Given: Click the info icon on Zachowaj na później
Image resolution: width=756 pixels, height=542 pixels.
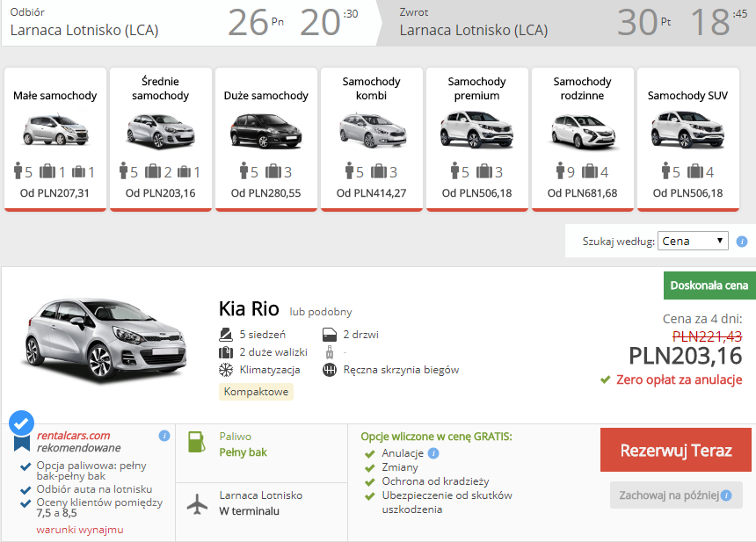Looking at the screenshot, I should pos(725,495).
